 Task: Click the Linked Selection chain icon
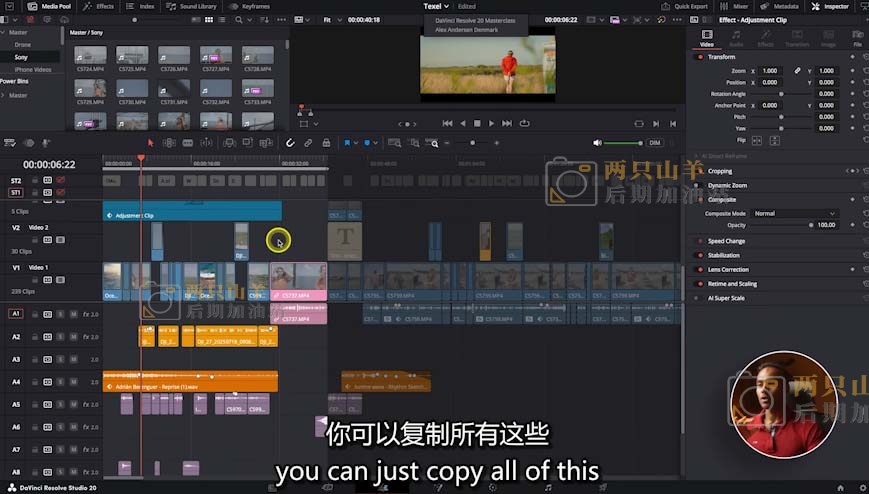307,143
